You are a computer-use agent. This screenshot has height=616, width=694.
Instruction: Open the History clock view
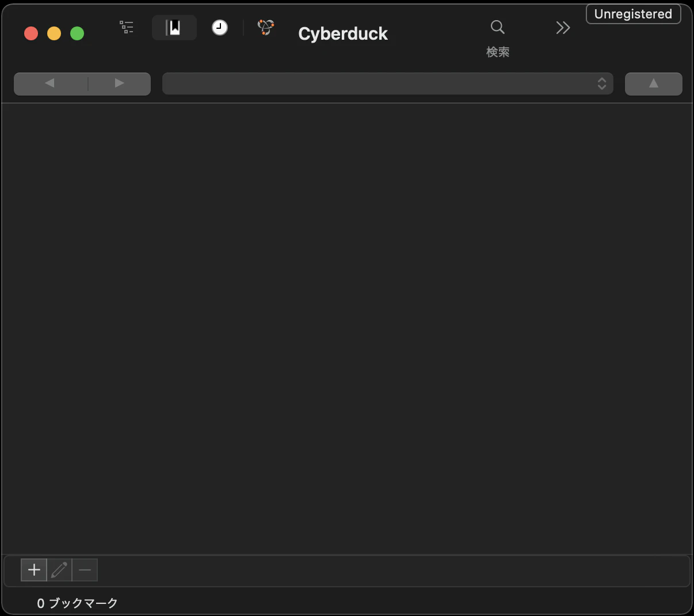tap(220, 28)
